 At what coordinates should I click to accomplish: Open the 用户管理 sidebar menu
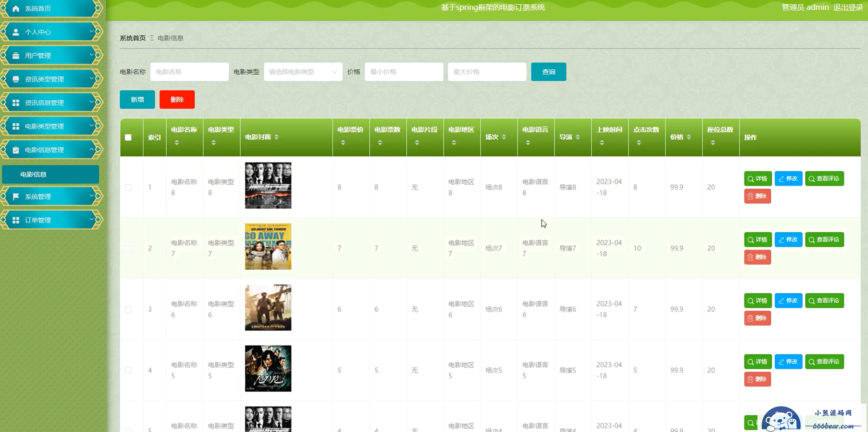51,56
